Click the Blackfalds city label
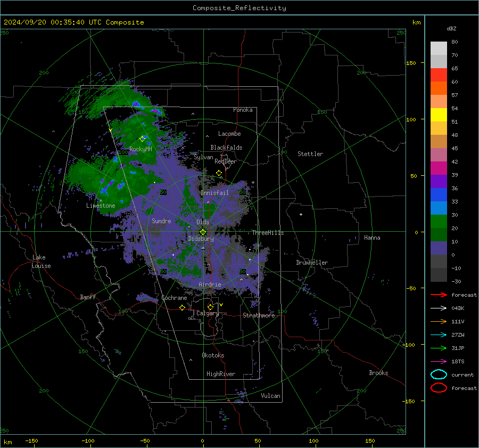Image resolution: width=479 pixels, height=448 pixels. [226, 148]
